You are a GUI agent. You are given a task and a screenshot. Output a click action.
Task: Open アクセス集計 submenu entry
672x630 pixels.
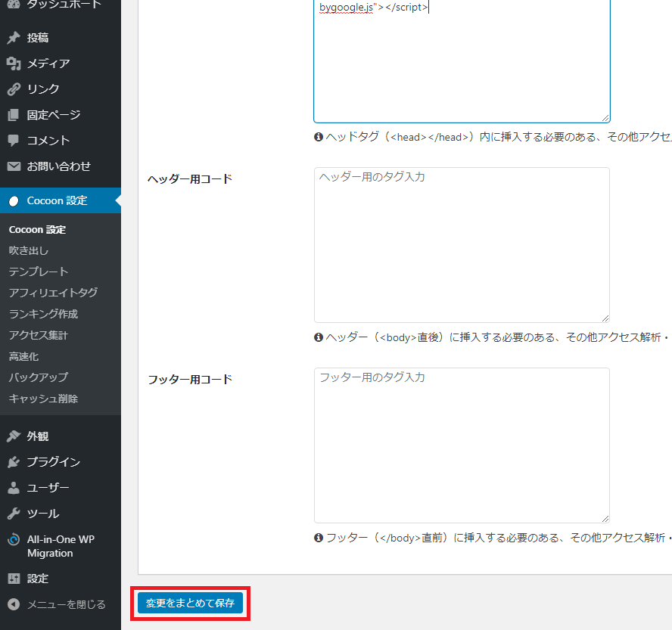(39, 335)
